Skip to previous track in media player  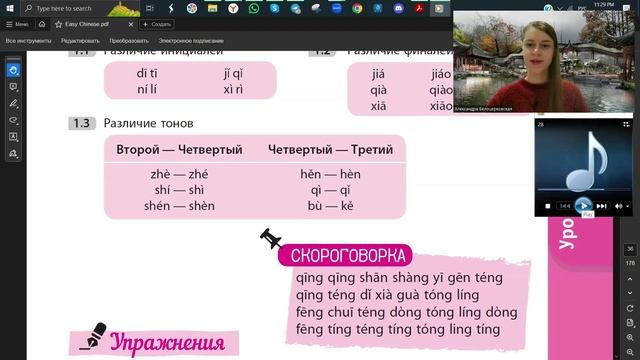(x=565, y=206)
